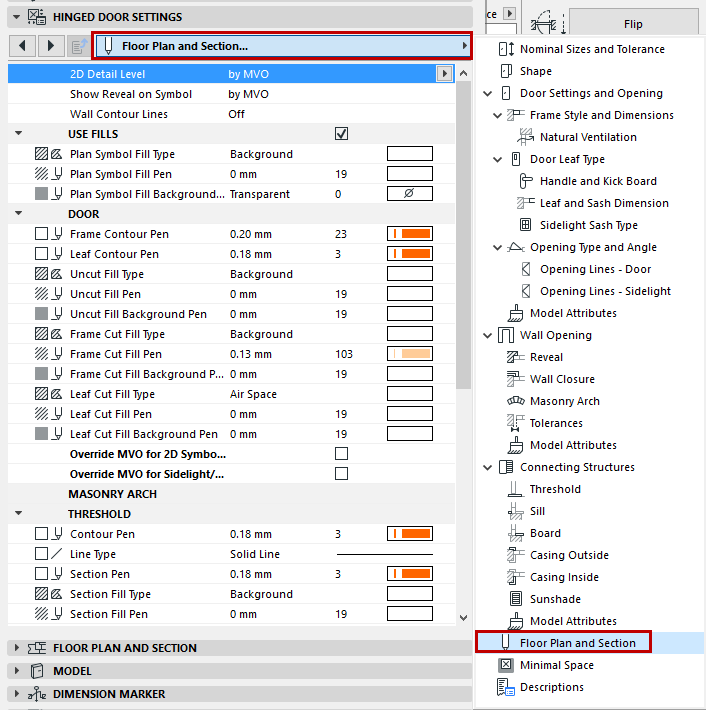Image resolution: width=706 pixels, height=710 pixels.
Task: Click the Reveal page icon
Action: tap(515, 357)
